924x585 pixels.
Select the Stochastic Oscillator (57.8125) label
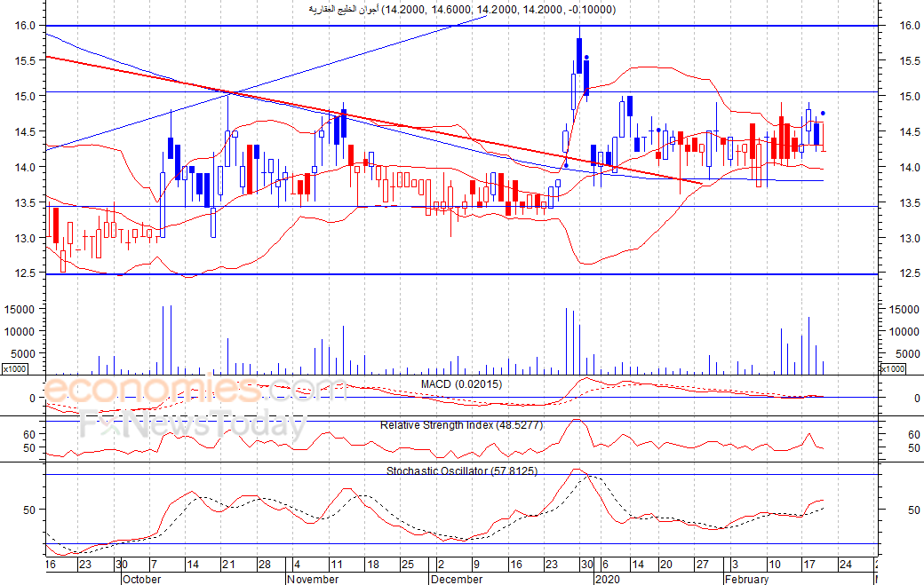462,470
